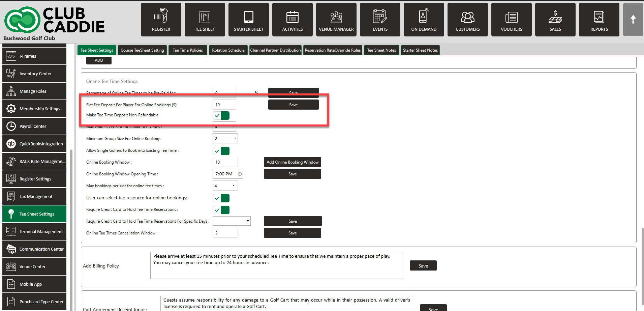Open the On Demand module
Screen dimensions: 644x311
424,20
